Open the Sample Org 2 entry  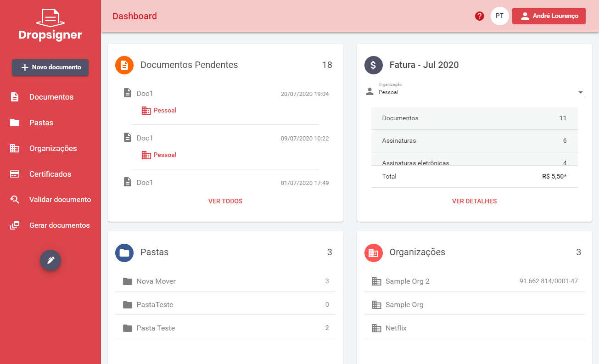coord(408,281)
